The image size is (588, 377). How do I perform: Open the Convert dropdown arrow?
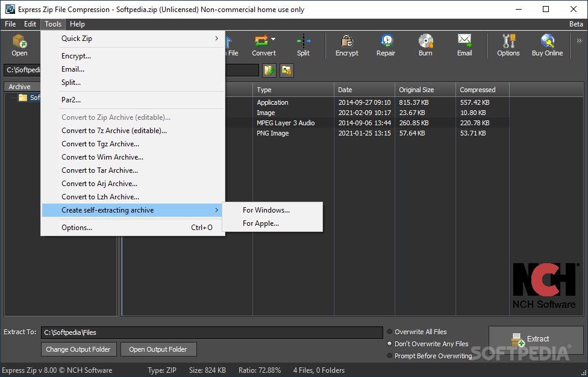[273, 39]
